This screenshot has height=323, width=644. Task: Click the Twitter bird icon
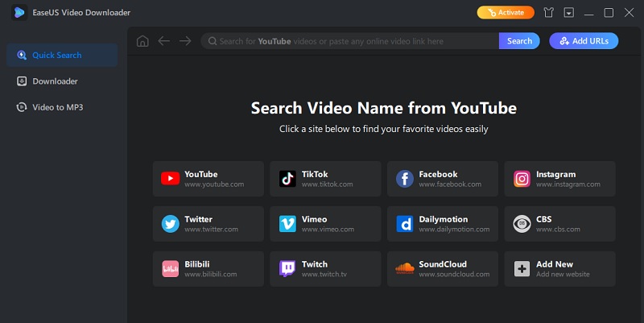170,224
